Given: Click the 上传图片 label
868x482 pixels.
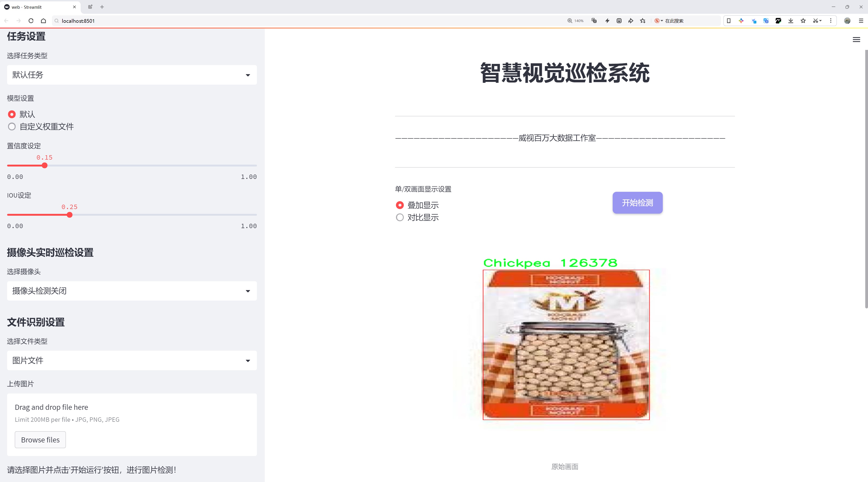Looking at the screenshot, I should click(x=20, y=384).
